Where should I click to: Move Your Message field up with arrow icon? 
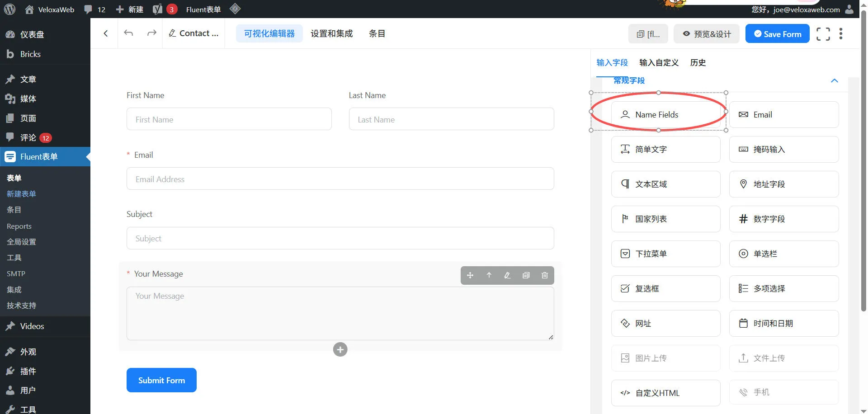(x=489, y=275)
